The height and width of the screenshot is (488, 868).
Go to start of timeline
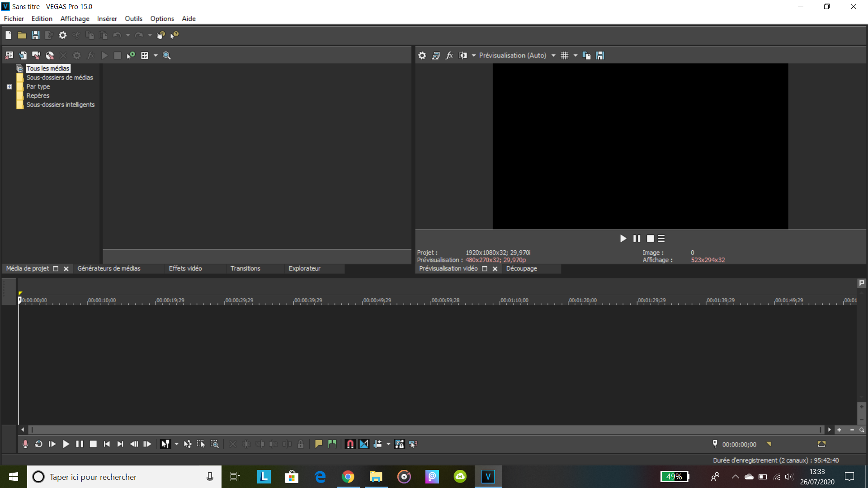click(107, 444)
